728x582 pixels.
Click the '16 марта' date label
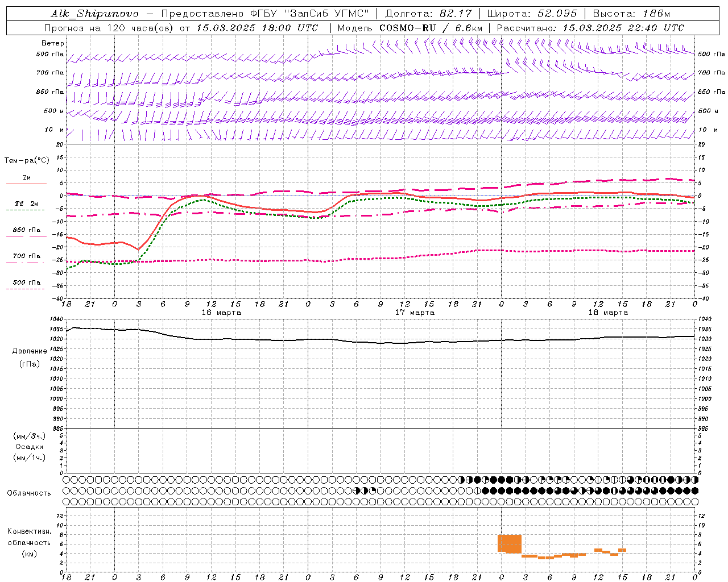221,312
